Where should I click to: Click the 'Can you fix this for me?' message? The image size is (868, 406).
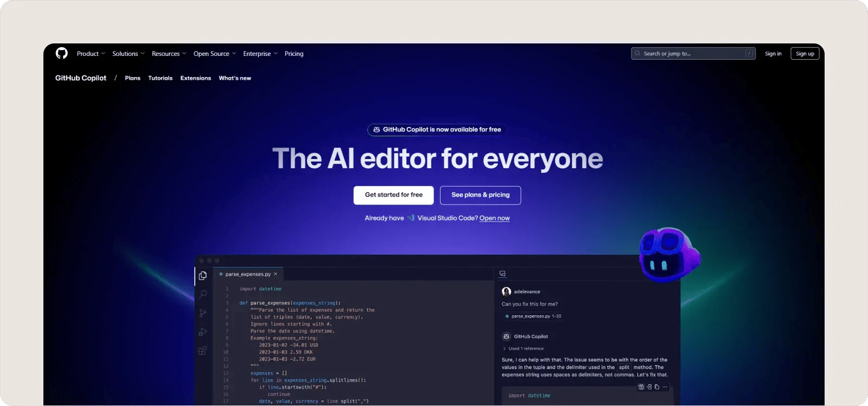pyautogui.click(x=529, y=304)
